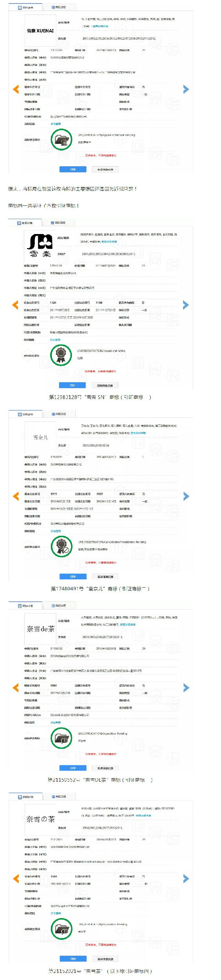
Task: Click 错误信息反馈 under the 雪奈 SN record
Action: (x=105, y=385)
